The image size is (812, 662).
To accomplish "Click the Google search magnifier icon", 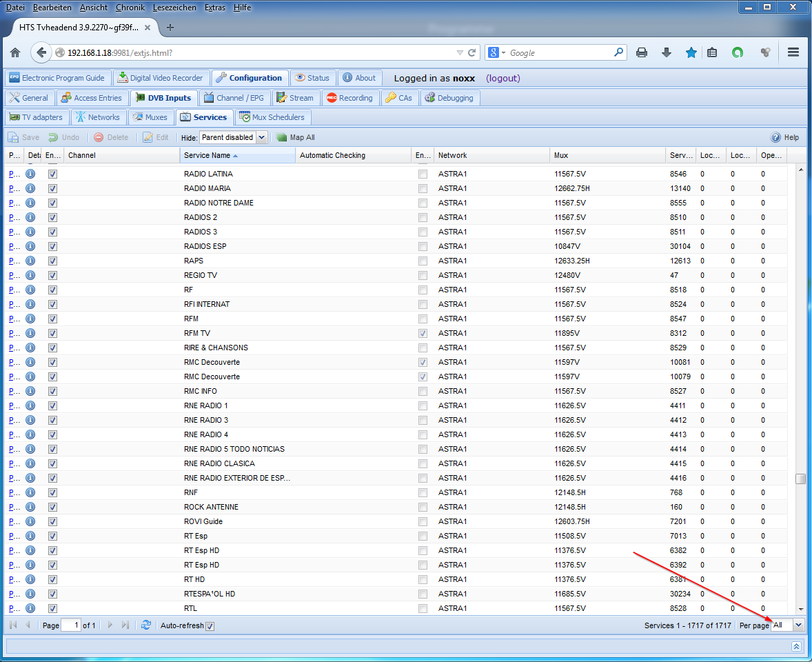I will click(x=618, y=52).
